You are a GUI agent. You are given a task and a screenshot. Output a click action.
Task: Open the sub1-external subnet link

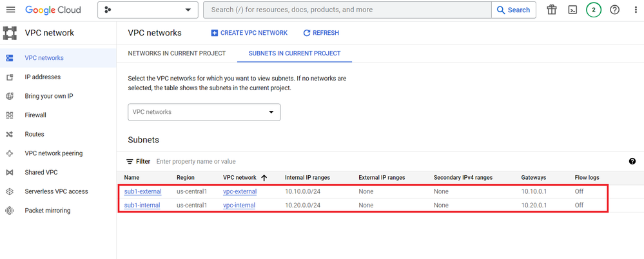coord(142,191)
